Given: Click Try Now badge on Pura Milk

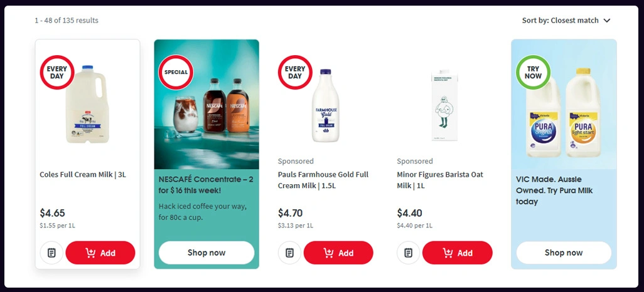Looking at the screenshot, I should click(x=533, y=73).
